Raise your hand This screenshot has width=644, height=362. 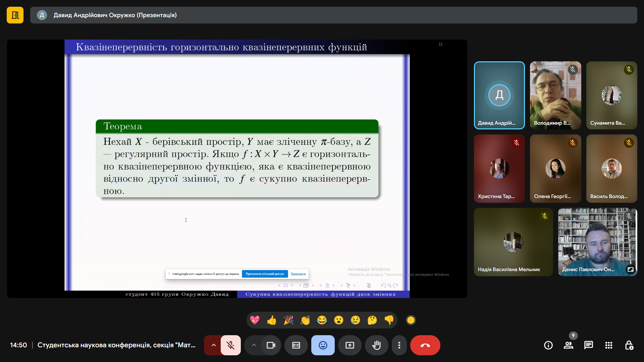[377, 345]
